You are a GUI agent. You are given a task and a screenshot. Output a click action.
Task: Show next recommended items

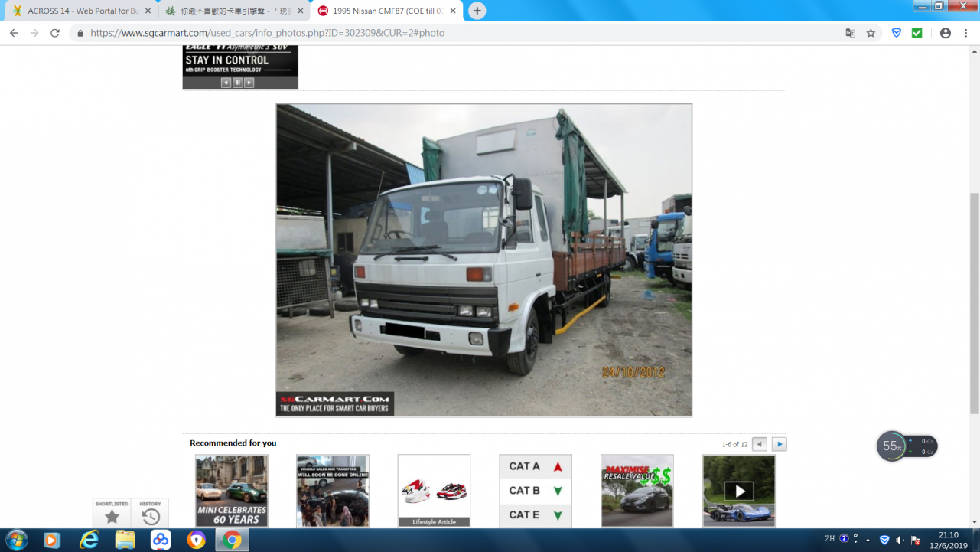(x=780, y=444)
